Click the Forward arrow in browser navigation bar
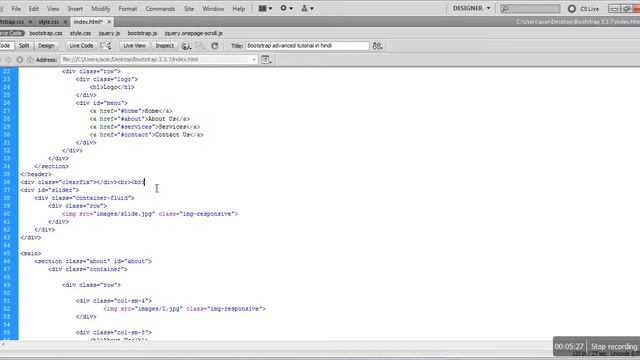The height and width of the screenshot is (360, 640). pos(9,60)
